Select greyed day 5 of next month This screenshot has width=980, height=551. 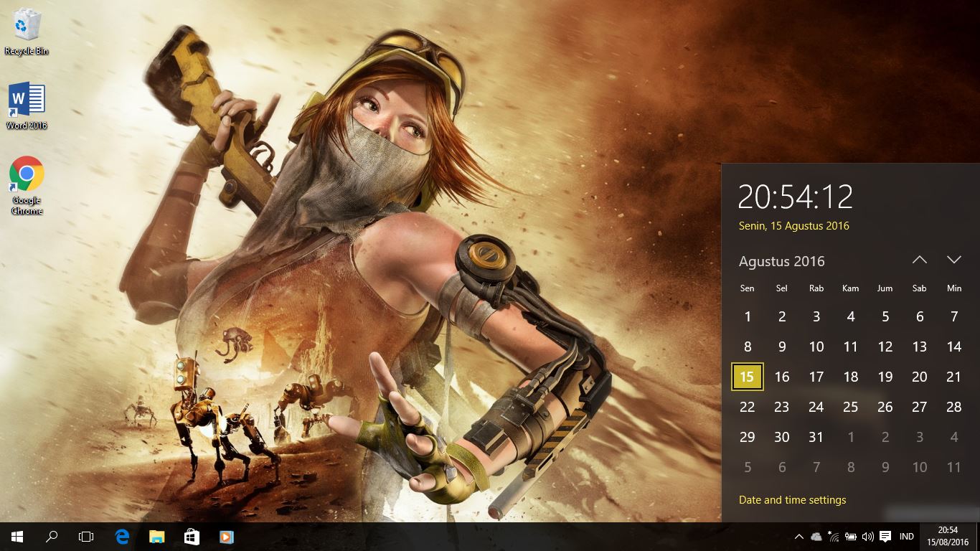[747, 467]
